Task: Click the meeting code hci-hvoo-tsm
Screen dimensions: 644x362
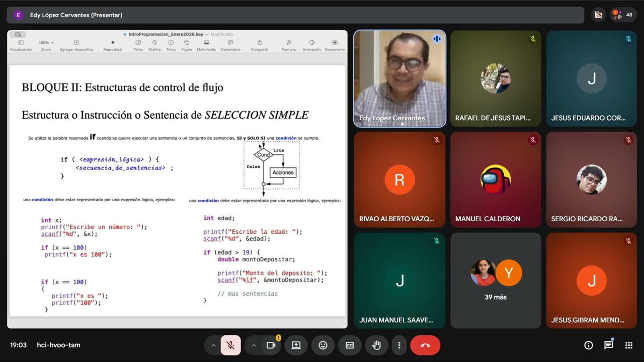Action: click(x=59, y=345)
